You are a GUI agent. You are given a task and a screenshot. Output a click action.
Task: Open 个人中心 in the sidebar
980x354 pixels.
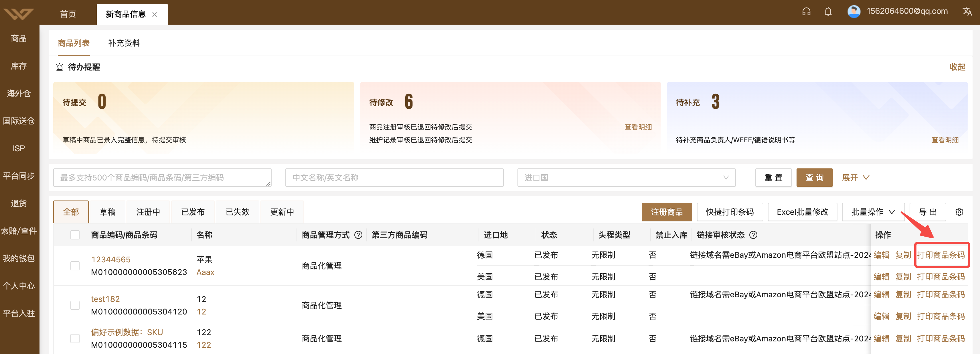[19, 286]
